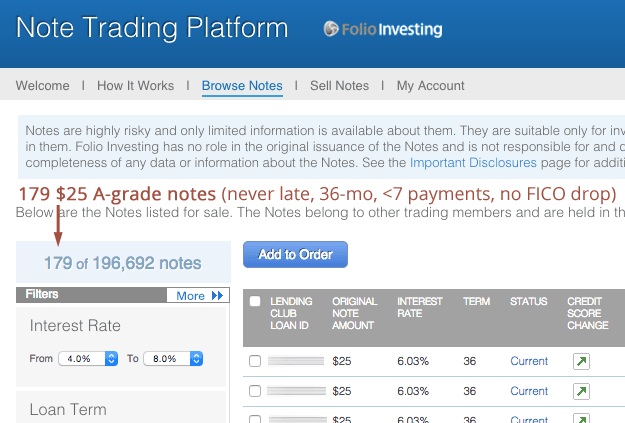
Task: Click credit score up arrow in second row
Action: tap(581, 391)
